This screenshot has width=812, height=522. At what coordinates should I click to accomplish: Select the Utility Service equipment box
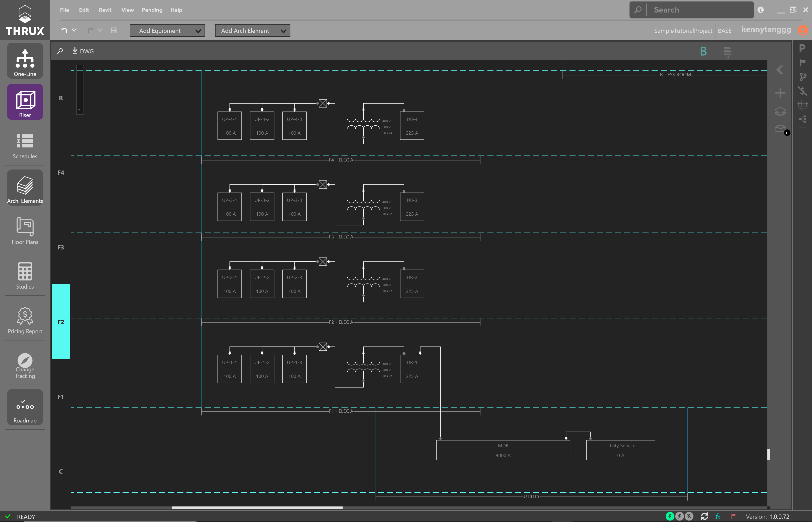[x=621, y=450]
